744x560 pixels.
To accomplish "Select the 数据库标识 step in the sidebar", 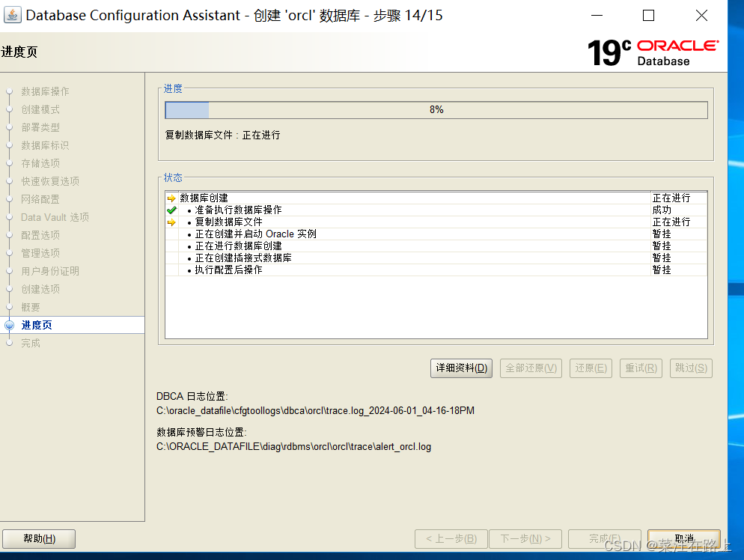I will [x=45, y=145].
